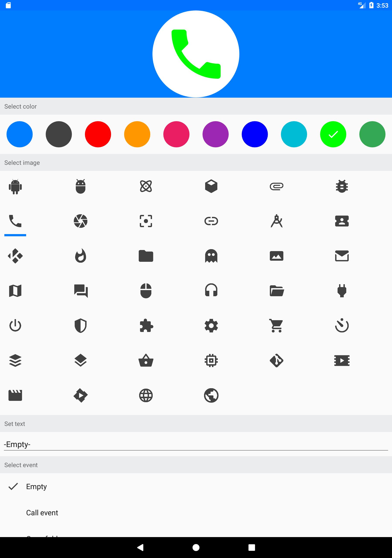Select the shopping cart icon

tap(276, 326)
